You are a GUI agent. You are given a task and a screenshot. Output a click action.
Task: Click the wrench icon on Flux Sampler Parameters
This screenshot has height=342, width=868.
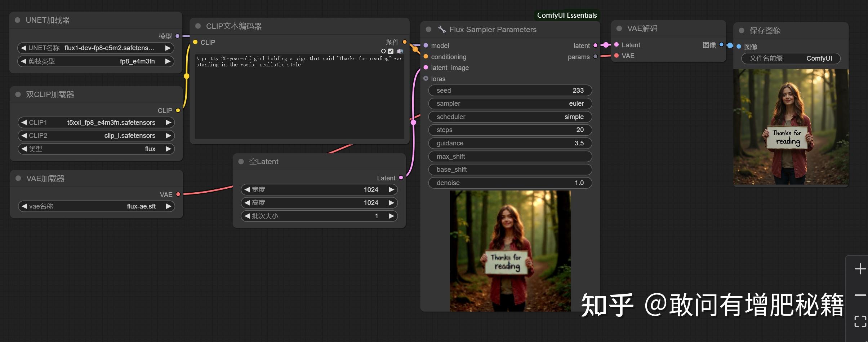coord(442,30)
